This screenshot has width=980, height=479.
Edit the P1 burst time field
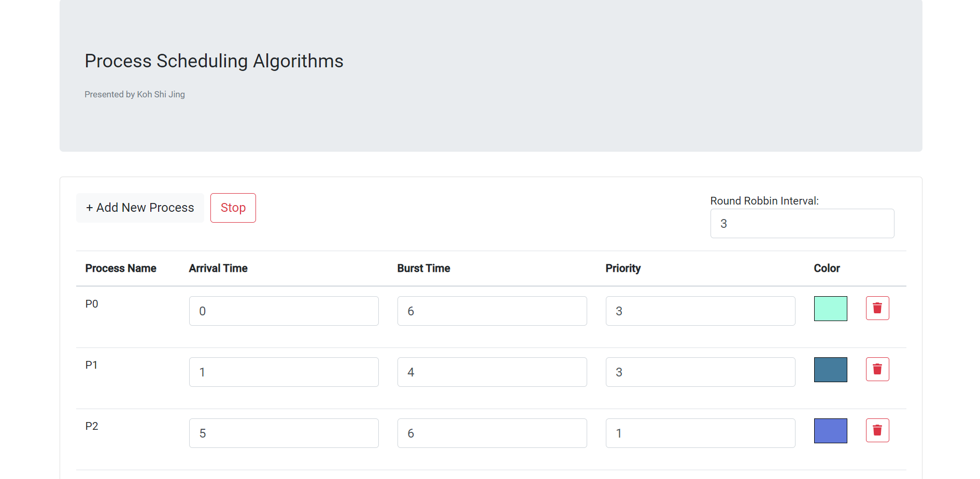[492, 372]
